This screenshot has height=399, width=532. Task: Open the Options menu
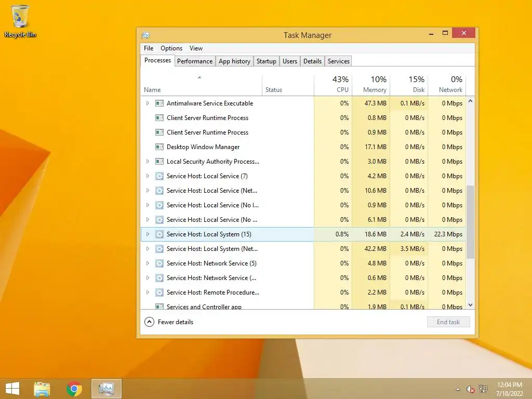point(171,48)
